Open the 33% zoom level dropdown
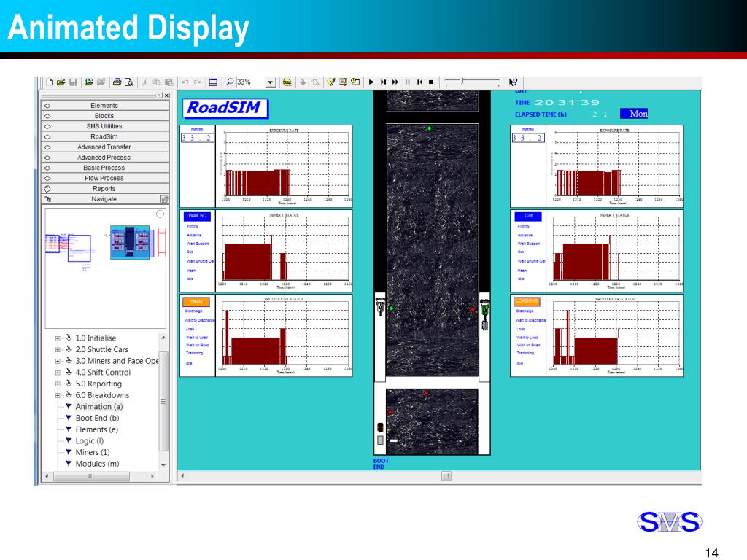 click(270, 82)
